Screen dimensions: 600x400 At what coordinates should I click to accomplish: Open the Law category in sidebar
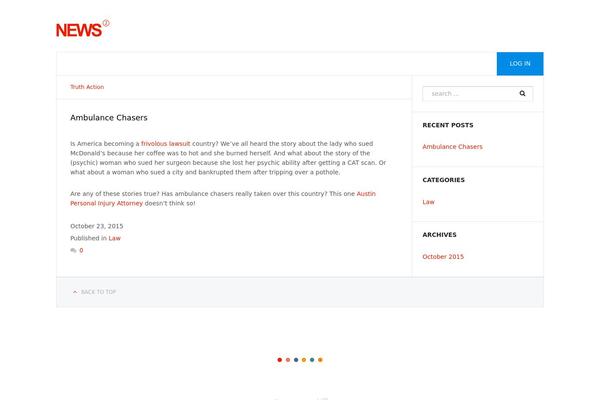point(428,202)
